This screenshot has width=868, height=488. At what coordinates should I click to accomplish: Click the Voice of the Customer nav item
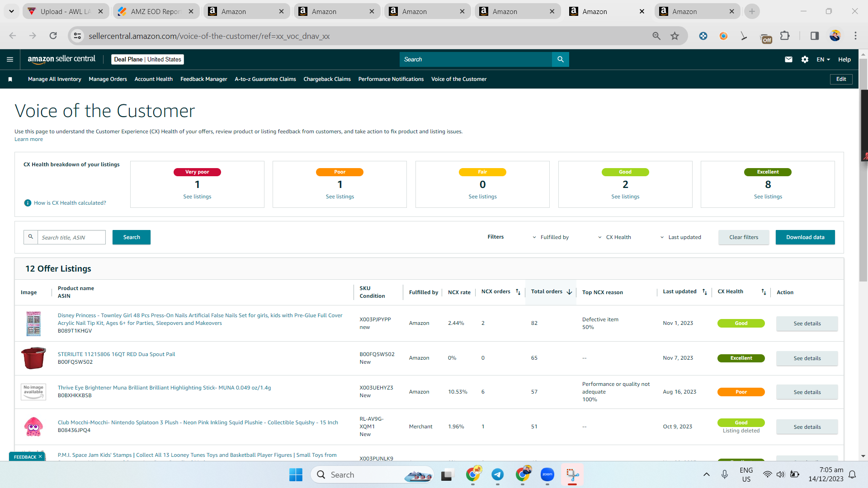pyautogui.click(x=459, y=79)
